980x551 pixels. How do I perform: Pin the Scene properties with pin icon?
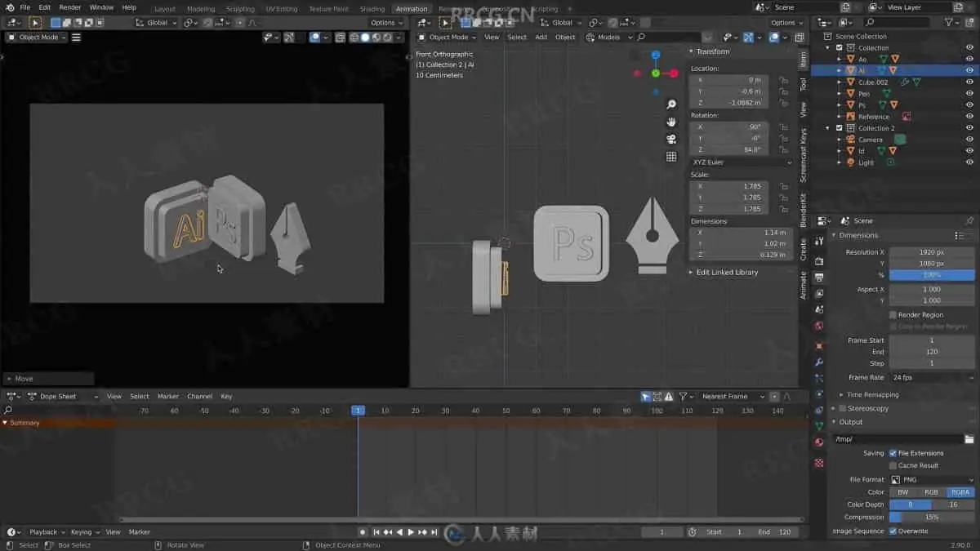click(969, 221)
